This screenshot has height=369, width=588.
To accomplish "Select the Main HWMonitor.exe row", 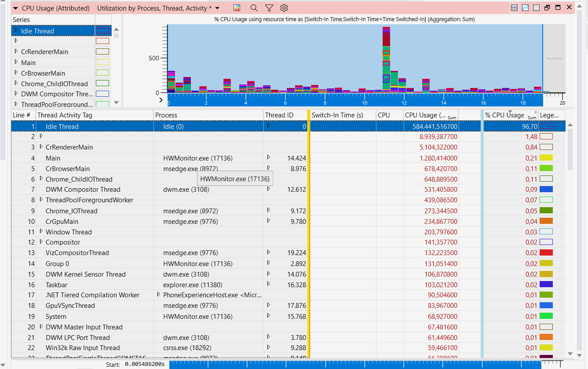I will (x=288, y=158).
